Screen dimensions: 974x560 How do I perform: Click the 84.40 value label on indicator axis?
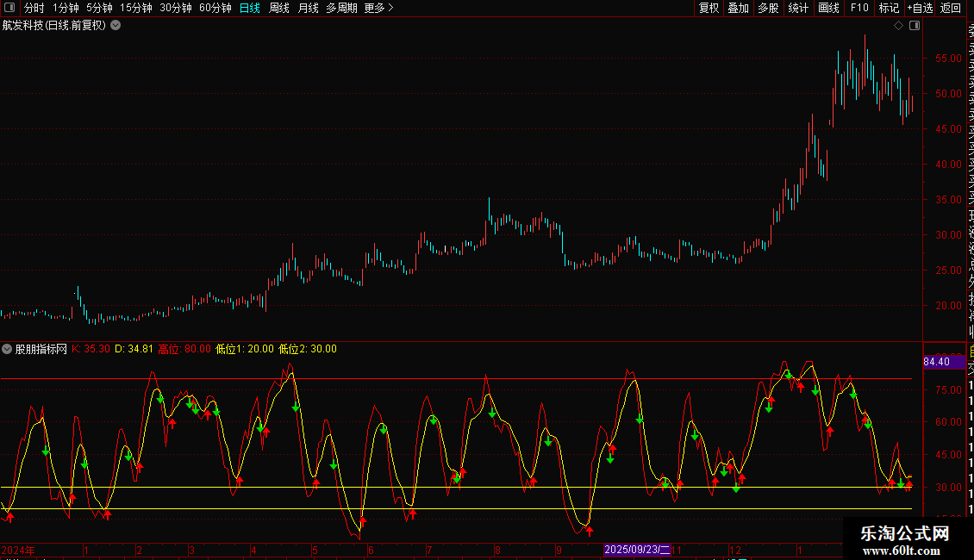(936, 362)
